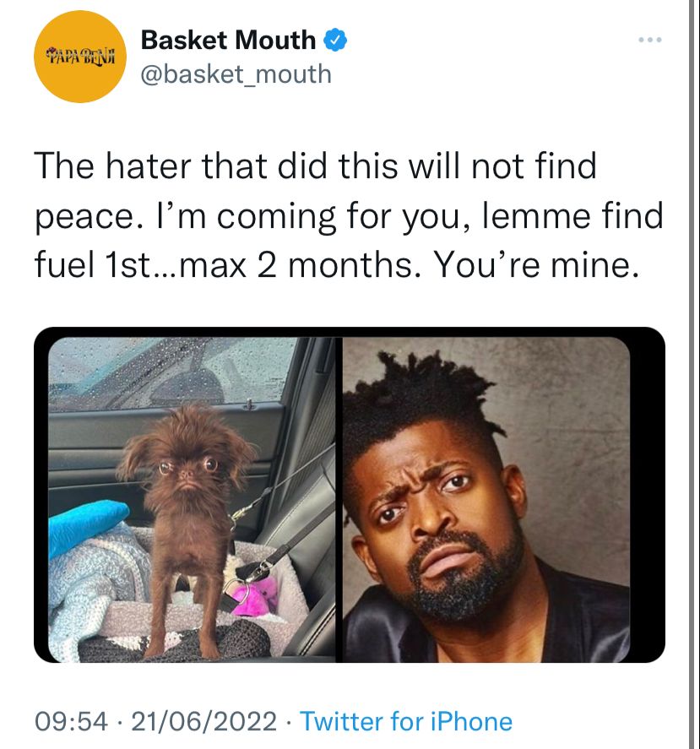This screenshot has height=749, width=700.
Task: Click the blue verified checkmark badge
Action: 335,40
